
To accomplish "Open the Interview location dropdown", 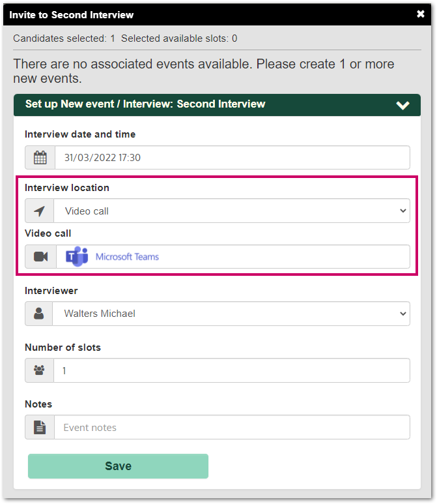I will (231, 211).
